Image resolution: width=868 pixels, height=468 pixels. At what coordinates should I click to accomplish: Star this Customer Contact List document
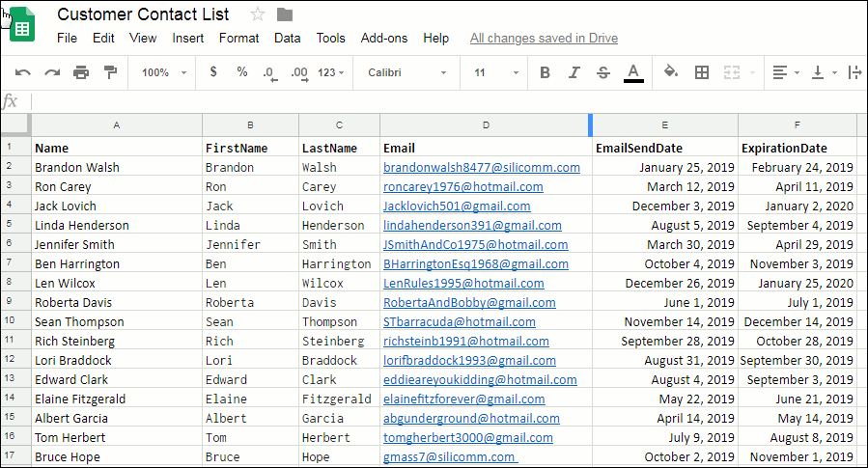coord(257,14)
